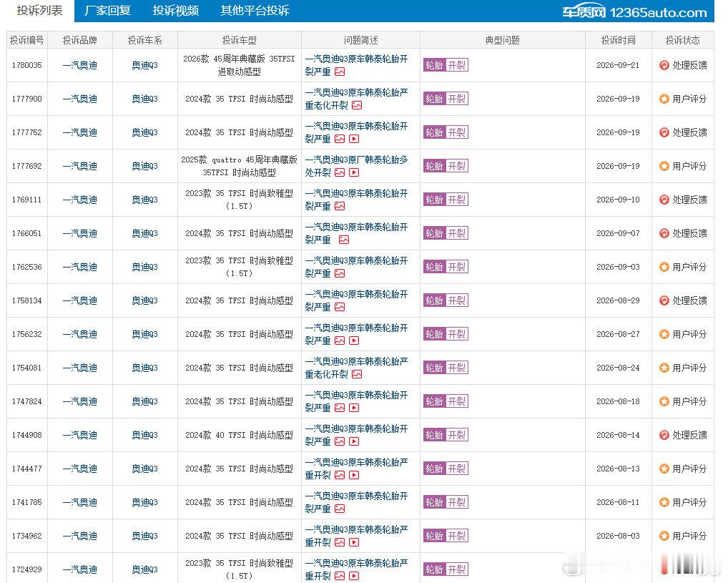This screenshot has height=583, width=728.
Task: Click 轮胎 tag in complaint 1758134 row
Action: 434,300
